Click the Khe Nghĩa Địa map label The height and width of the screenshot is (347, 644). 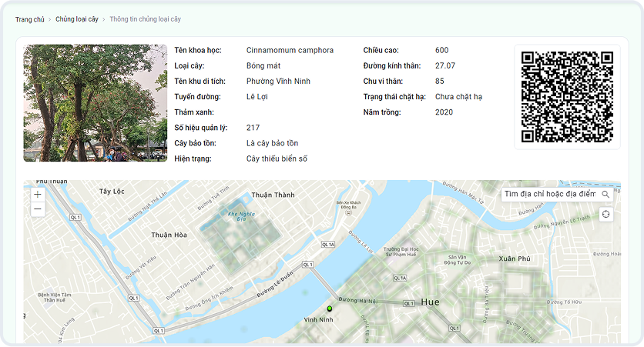click(242, 216)
